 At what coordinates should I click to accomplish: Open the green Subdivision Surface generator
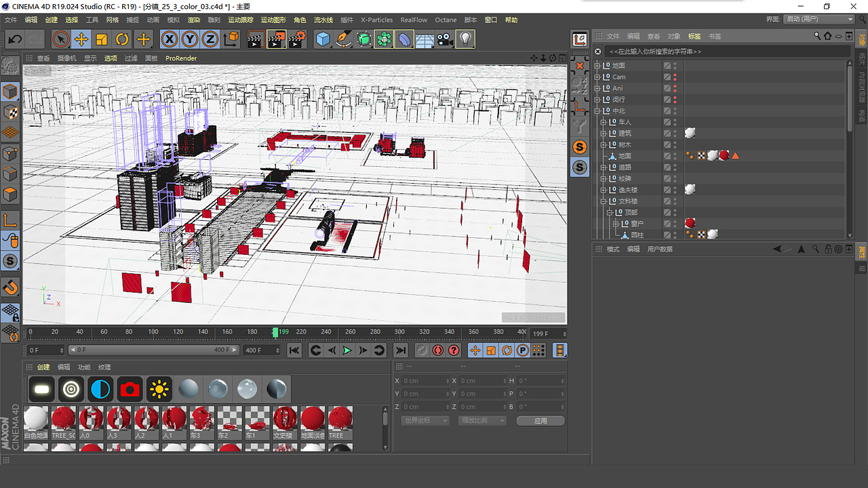pyautogui.click(x=364, y=39)
